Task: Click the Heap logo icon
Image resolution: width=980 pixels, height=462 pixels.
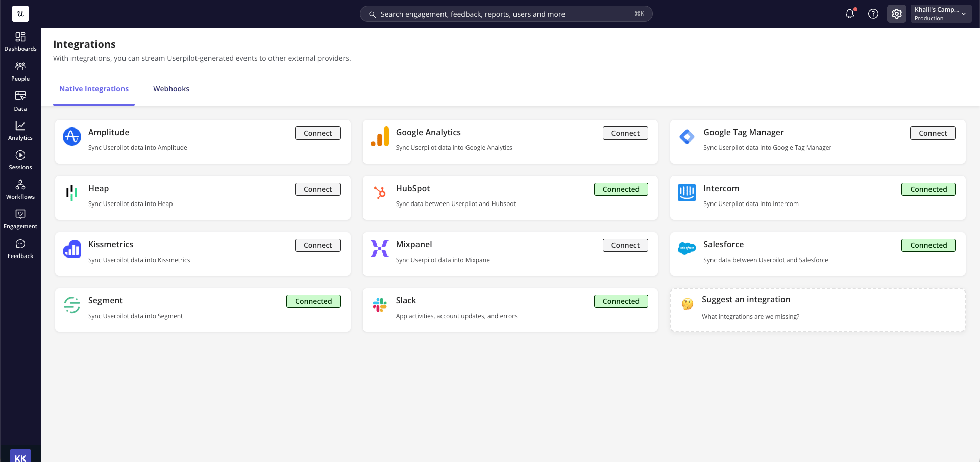Action: tap(72, 193)
